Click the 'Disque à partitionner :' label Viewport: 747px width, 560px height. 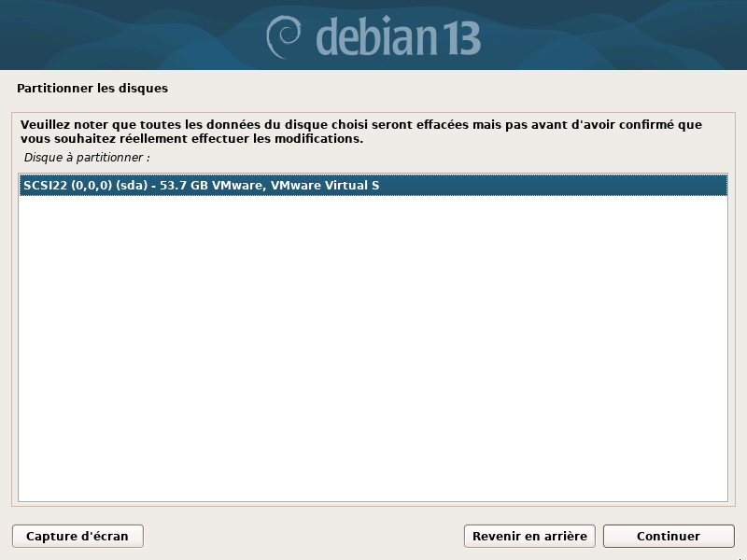pos(87,157)
